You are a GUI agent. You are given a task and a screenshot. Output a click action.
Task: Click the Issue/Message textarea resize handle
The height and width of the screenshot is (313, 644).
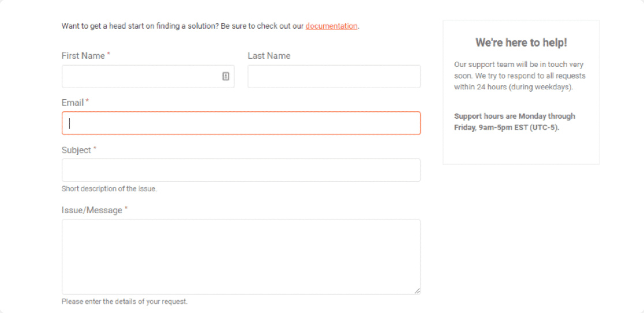(x=417, y=291)
